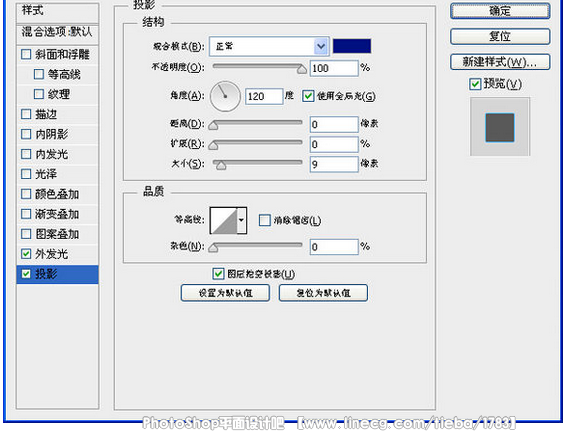Click the 距离 slider handle
The image size is (566, 440).
[213, 125]
